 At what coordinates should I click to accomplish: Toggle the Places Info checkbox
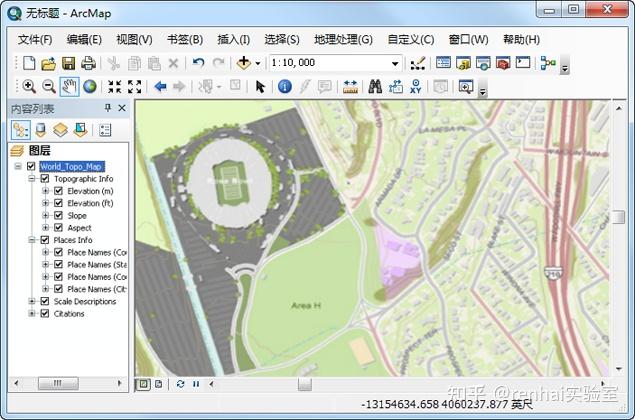(x=45, y=240)
